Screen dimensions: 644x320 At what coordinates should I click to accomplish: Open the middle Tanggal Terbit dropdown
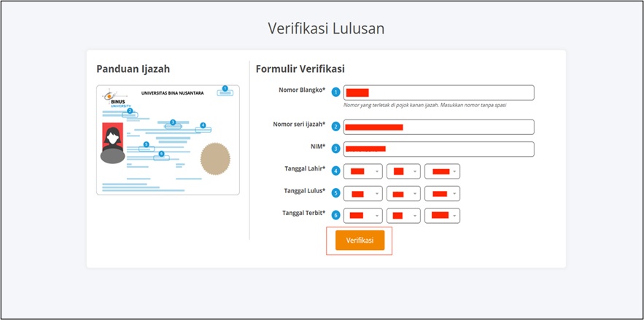[403, 215]
